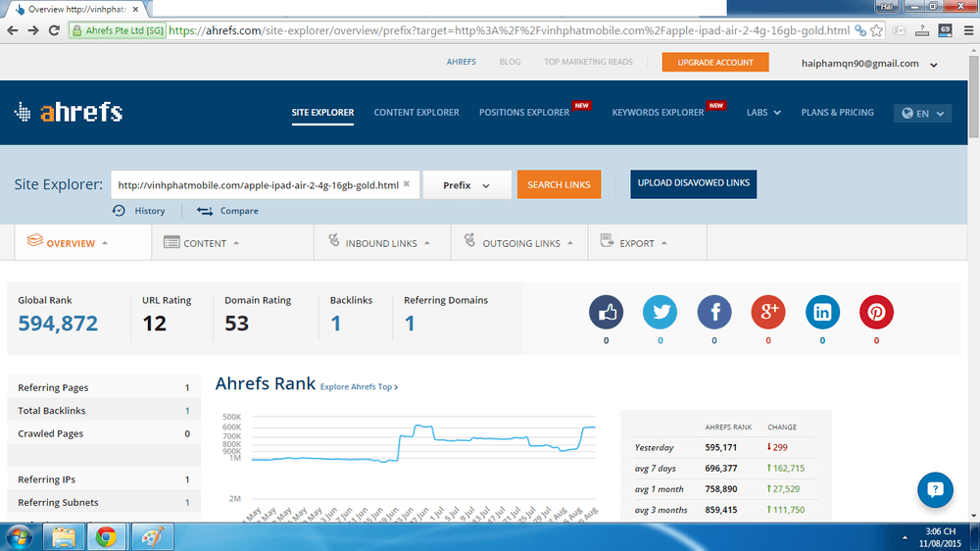Open the Explore Ahrefs Top link

[x=359, y=387]
